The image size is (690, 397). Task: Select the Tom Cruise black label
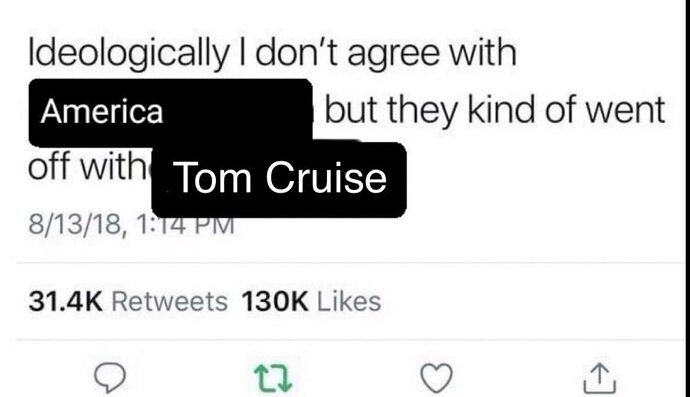pos(279,178)
